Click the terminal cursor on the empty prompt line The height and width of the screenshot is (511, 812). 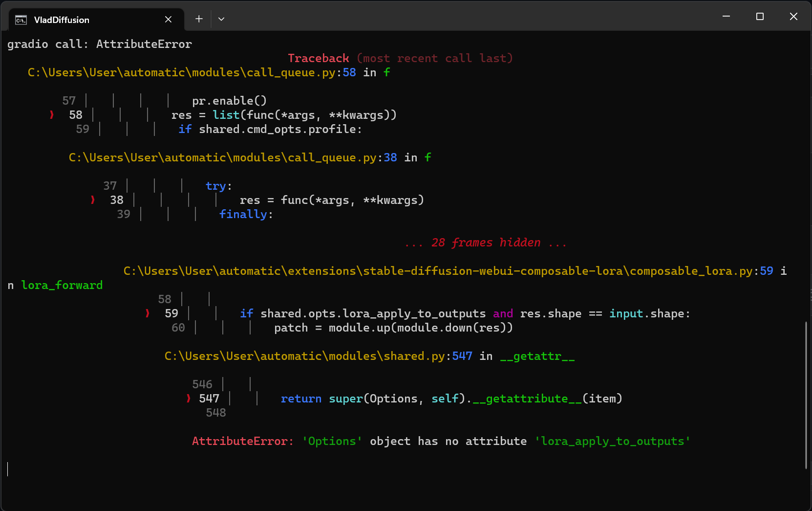[8, 469]
